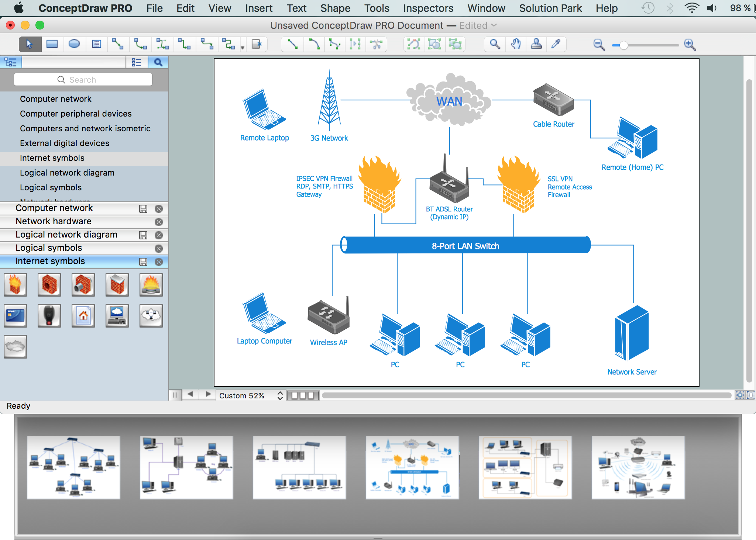Select the Ellipse shape tool
The image size is (756, 540).
click(74, 44)
